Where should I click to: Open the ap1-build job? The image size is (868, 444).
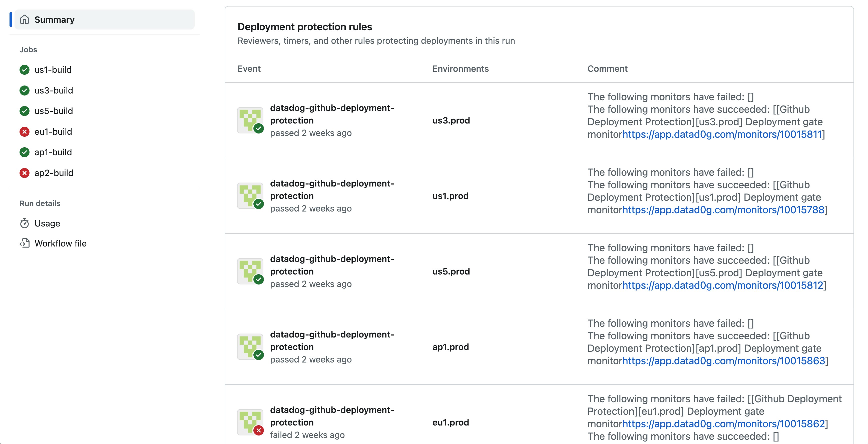53,152
